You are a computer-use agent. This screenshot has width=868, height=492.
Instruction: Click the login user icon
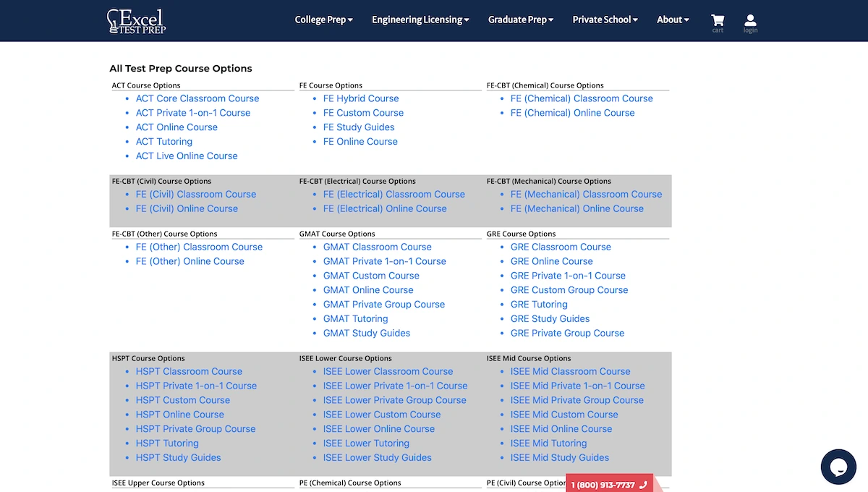pos(750,22)
